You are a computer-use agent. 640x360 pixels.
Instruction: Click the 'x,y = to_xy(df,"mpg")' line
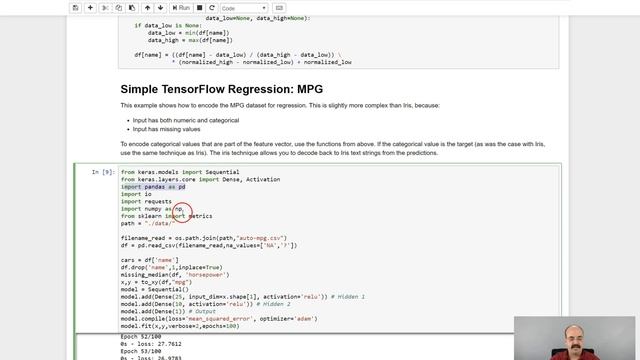point(156,282)
